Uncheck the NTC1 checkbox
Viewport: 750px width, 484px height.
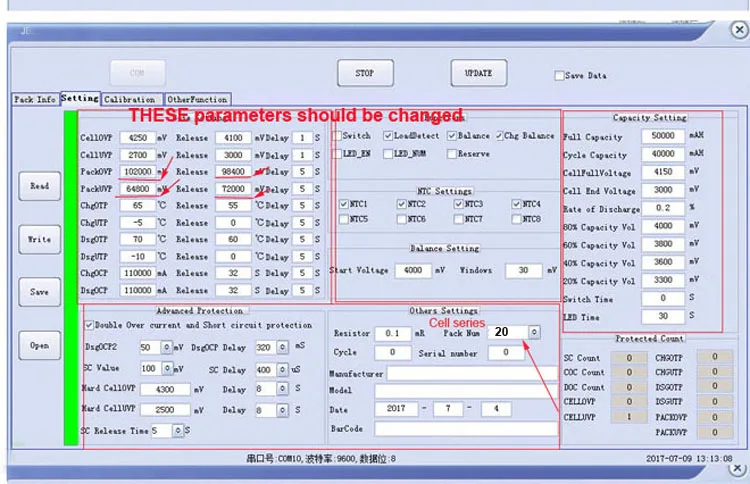(x=344, y=204)
